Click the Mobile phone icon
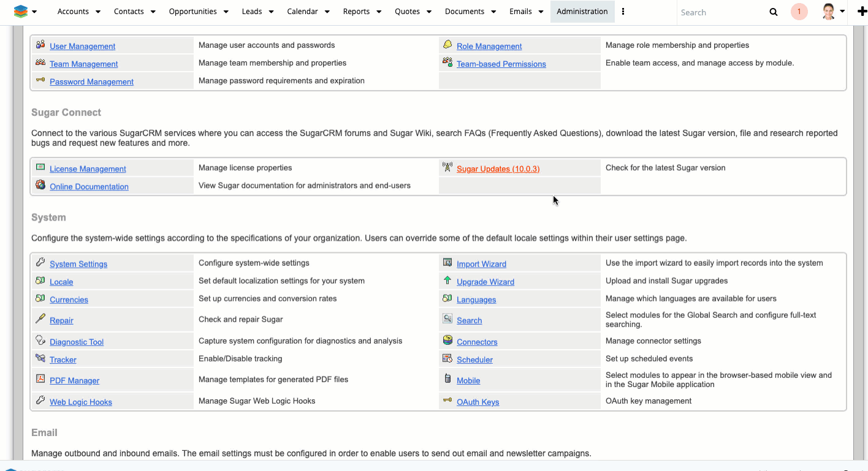868x471 pixels. [x=447, y=379]
